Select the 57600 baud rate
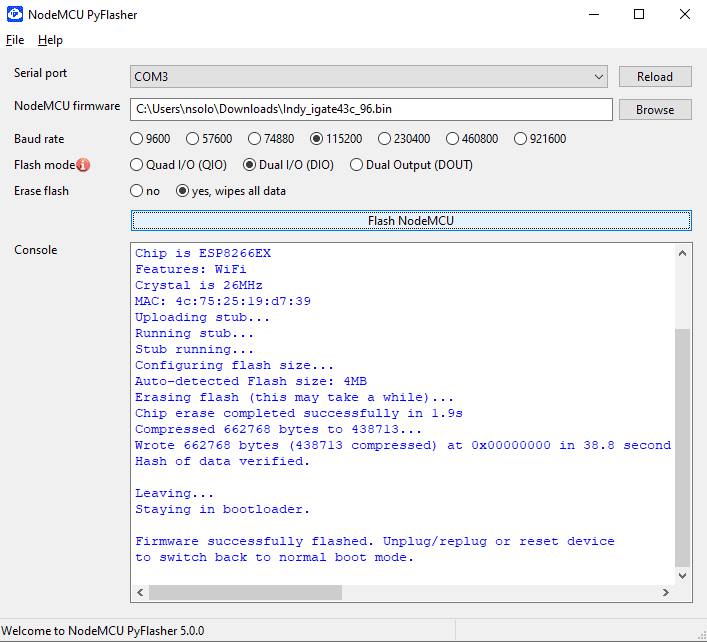This screenshot has height=642, width=707. pos(195,139)
